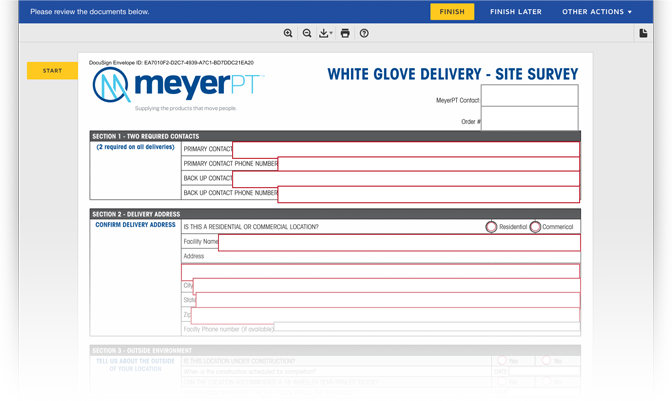Click the Primary Contact Phone Number field
The width and height of the screenshot is (672, 401).
point(429,164)
